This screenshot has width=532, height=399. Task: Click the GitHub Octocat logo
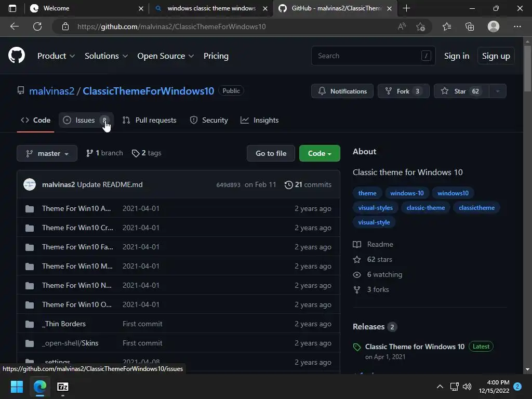click(x=17, y=55)
